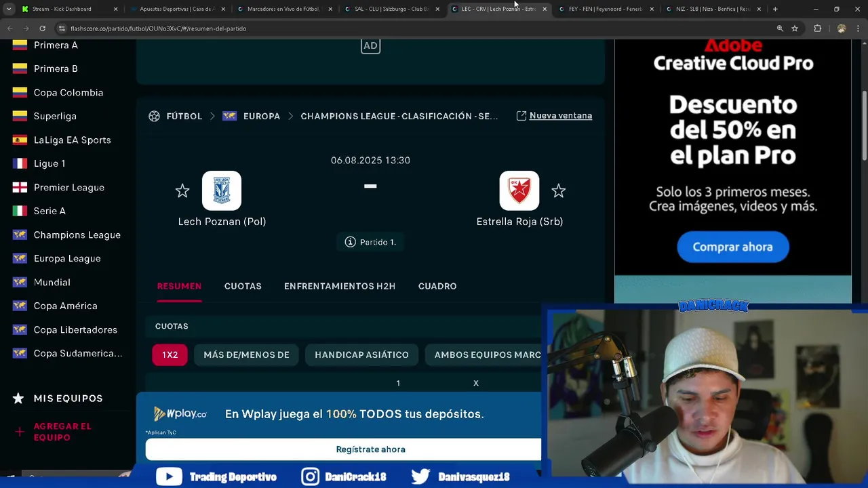This screenshot has width=868, height=488.
Task: Open the Chrome profile avatar
Action: point(842,28)
